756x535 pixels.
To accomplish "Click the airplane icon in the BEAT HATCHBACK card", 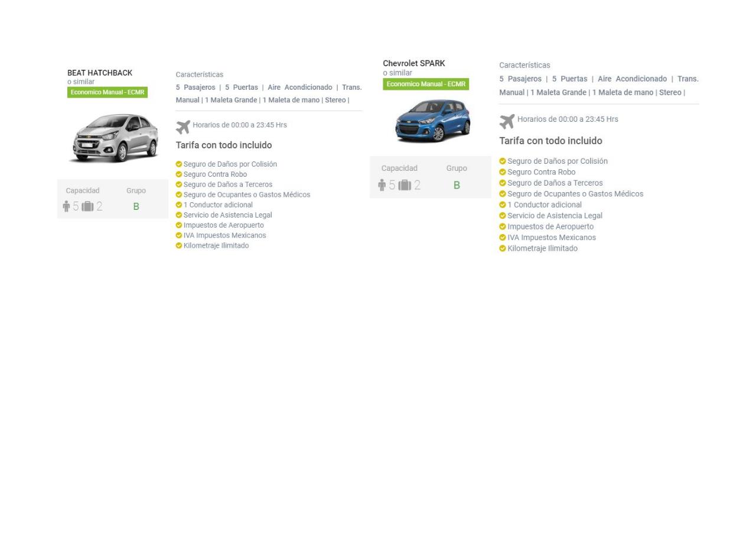I will tap(183, 127).
